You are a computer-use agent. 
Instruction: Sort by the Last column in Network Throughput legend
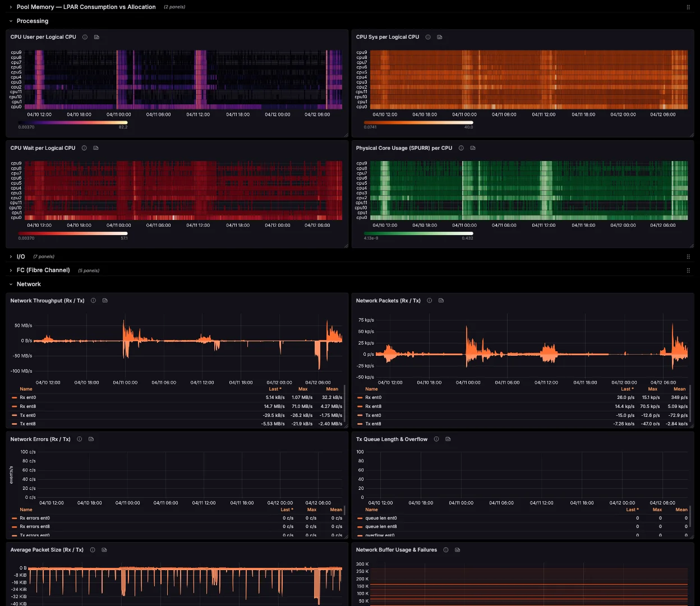pyautogui.click(x=274, y=389)
